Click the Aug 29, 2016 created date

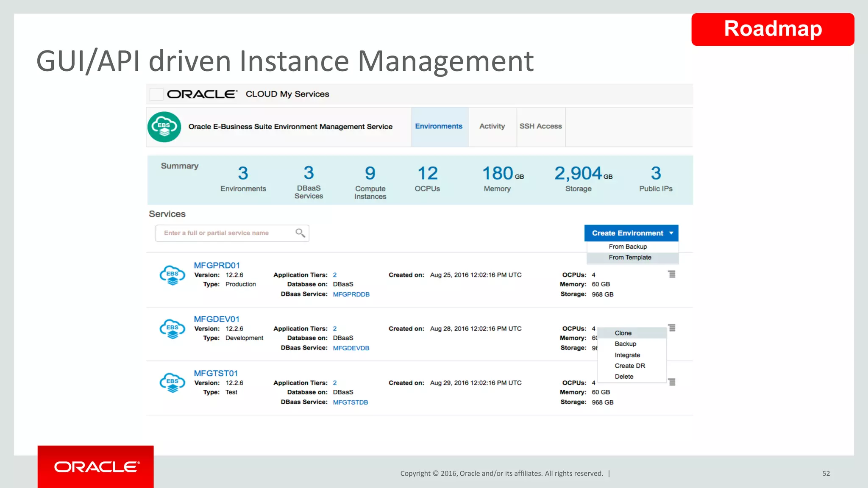point(476,383)
